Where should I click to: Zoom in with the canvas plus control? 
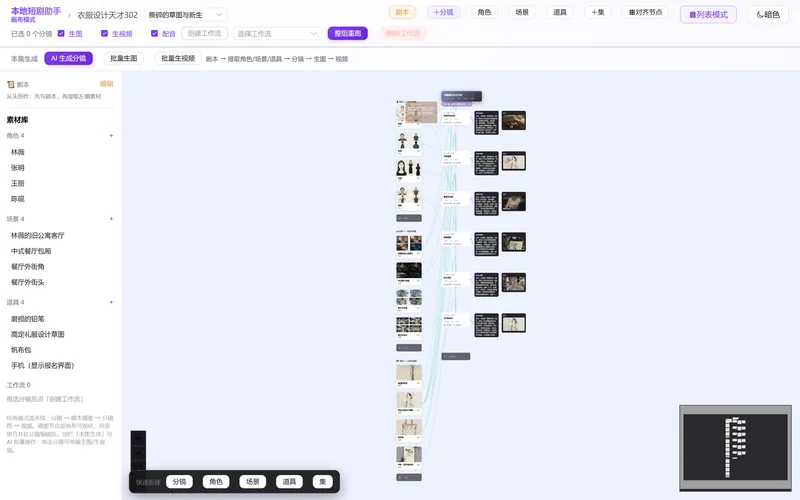(x=138, y=438)
